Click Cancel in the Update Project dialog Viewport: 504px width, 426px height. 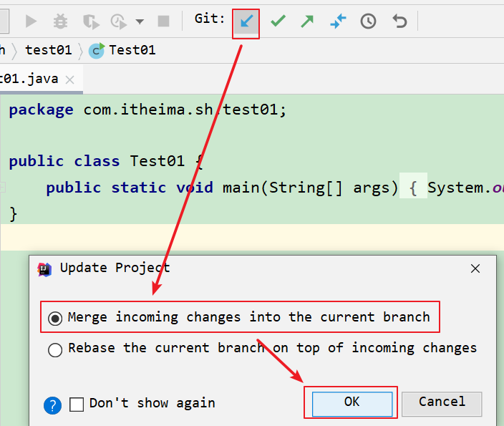pyautogui.click(x=442, y=402)
